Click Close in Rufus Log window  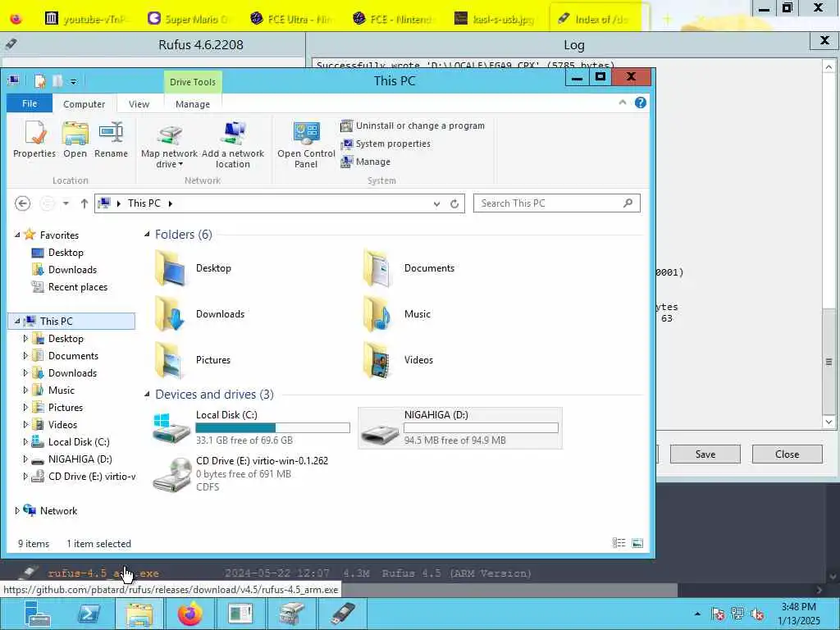click(x=787, y=454)
